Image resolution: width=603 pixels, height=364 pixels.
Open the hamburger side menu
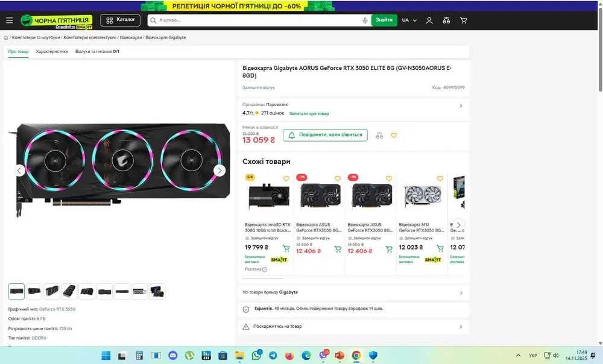click(9, 20)
